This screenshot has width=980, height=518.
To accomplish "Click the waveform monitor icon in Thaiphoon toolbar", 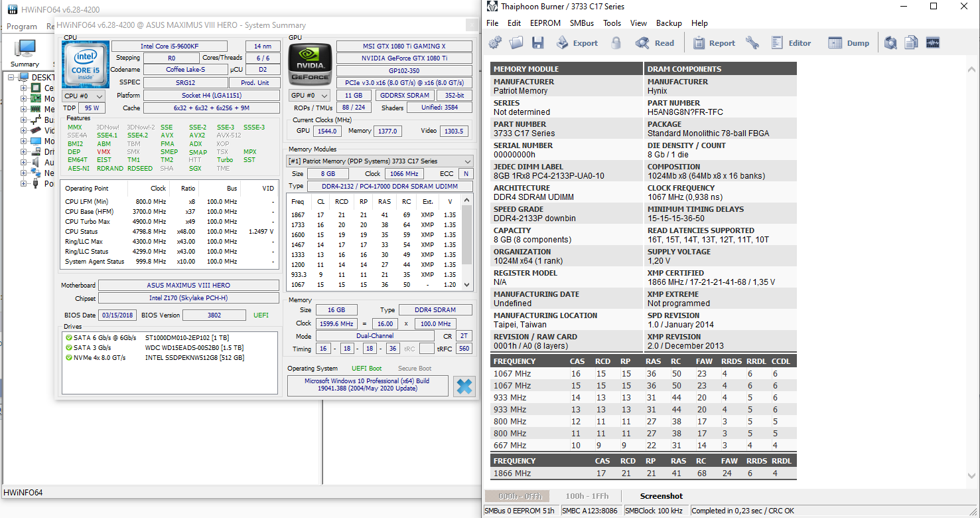I will (933, 43).
